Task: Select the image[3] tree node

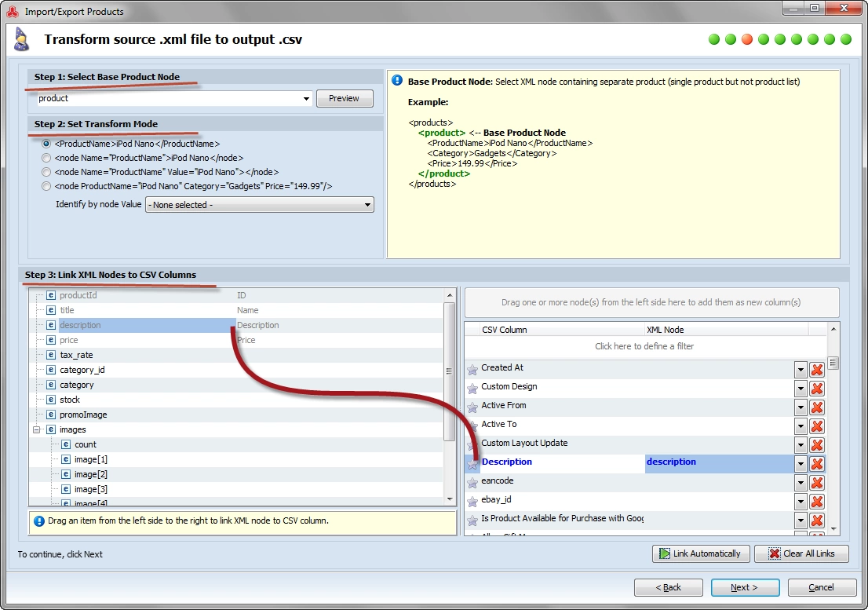Action: coord(91,489)
